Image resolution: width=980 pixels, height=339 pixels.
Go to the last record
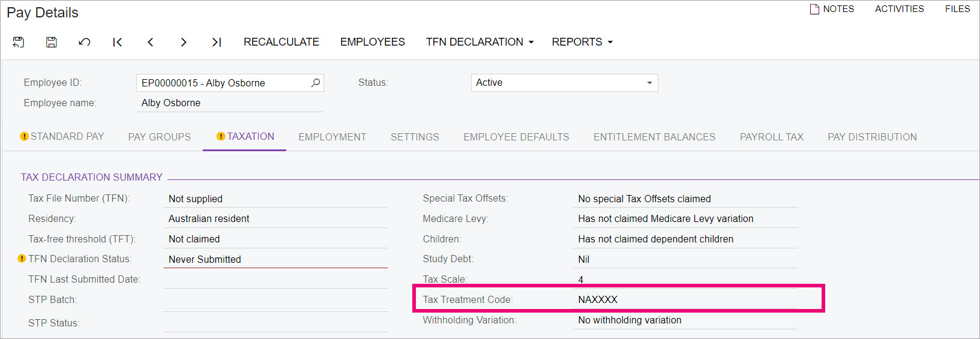tap(217, 42)
